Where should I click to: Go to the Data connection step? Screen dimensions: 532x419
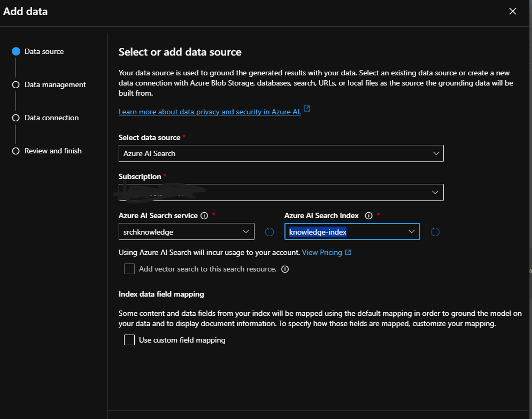pos(45,118)
